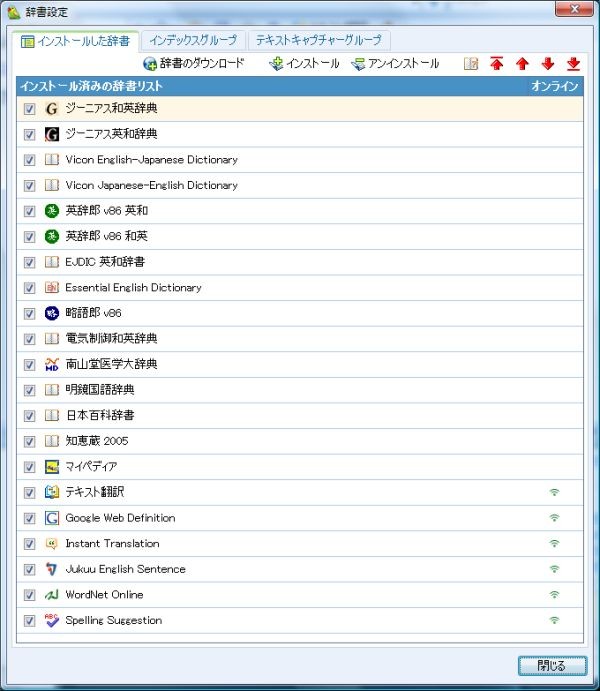Click the Jukuu English Sentence icon
The width and height of the screenshot is (600, 691).
(x=52, y=569)
